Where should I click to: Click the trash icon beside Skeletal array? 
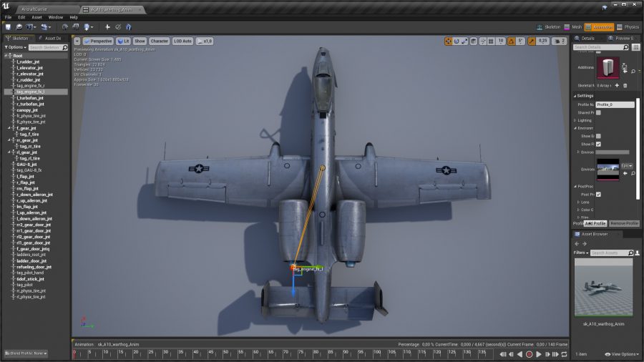625,85
